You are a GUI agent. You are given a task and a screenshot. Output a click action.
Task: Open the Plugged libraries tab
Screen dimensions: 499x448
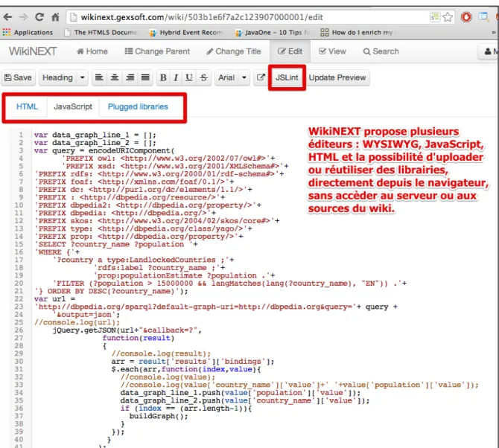pyautogui.click(x=138, y=106)
